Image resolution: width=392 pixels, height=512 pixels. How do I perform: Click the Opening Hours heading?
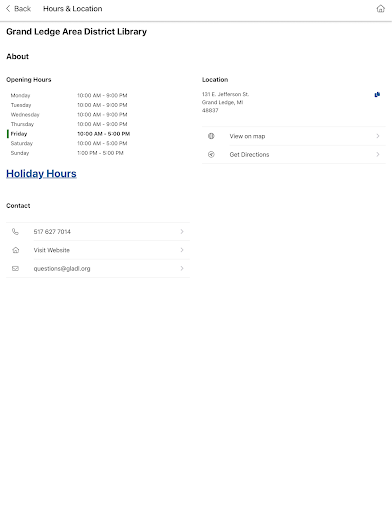coord(29,80)
